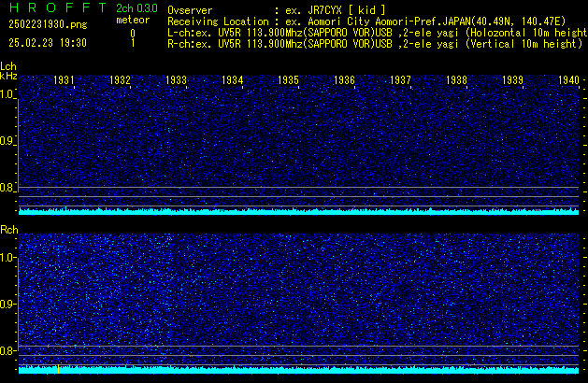Click the cyan signal level bar under Lch
The image size is (588, 383).
point(299,212)
